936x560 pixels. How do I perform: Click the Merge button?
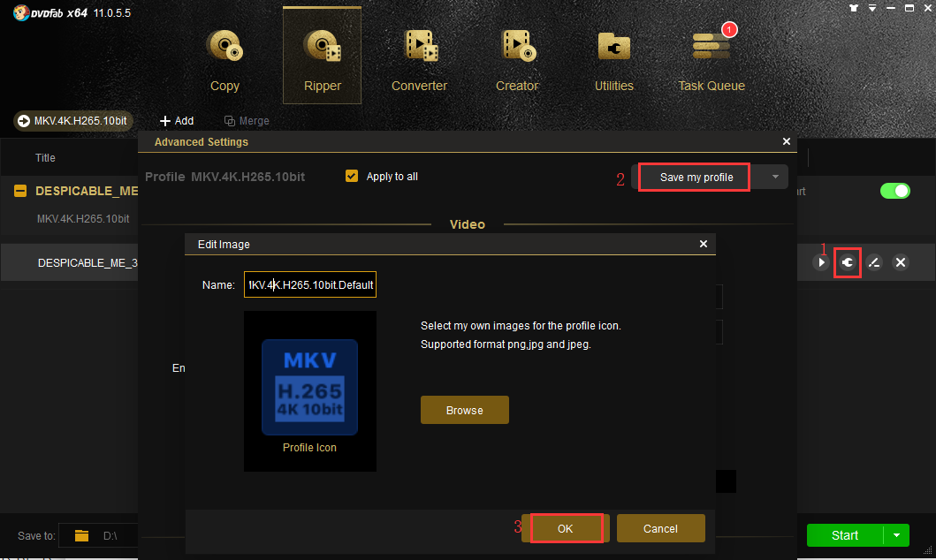[x=247, y=121]
